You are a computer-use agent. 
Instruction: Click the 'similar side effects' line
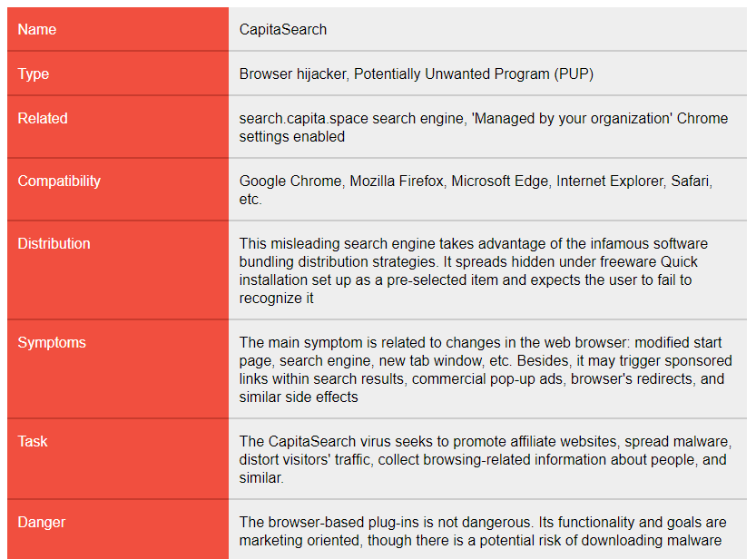pyautogui.click(x=299, y=397)
